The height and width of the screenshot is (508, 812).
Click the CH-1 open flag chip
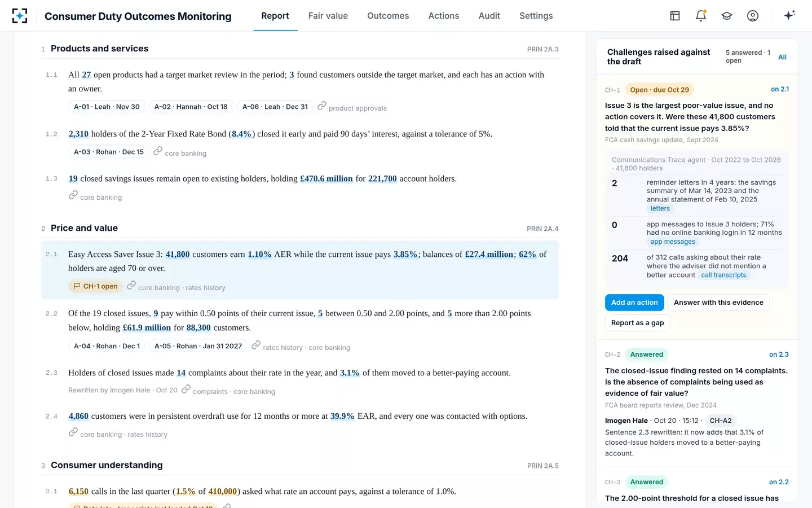(95, 286)
